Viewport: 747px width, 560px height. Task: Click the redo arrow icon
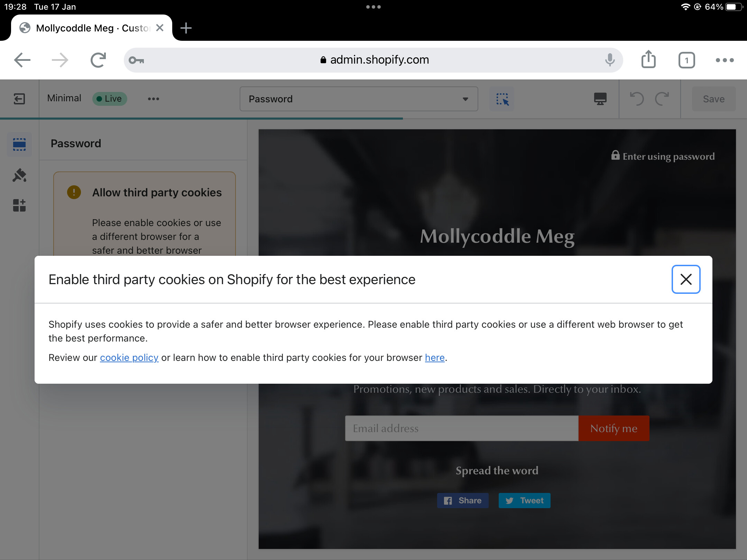click(x=662, y=99)
